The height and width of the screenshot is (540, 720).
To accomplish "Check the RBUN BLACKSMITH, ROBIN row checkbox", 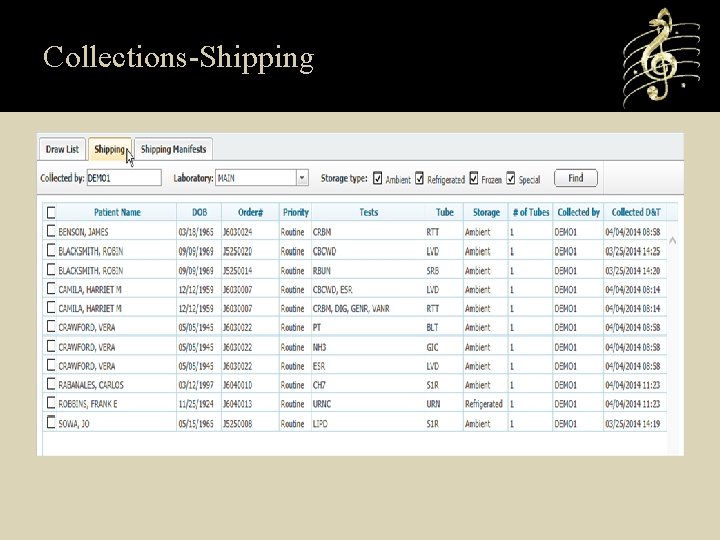I will click(x=51, y=270).
